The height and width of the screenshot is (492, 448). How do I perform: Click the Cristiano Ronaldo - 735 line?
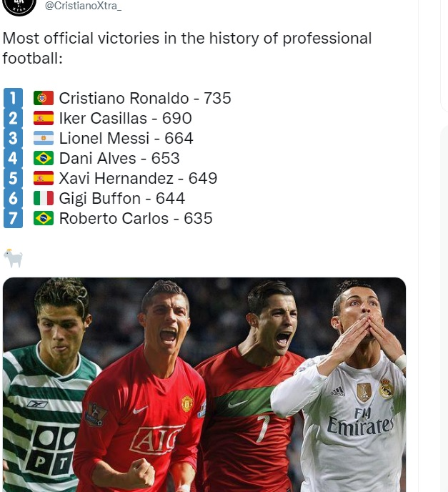pos(145,98)
